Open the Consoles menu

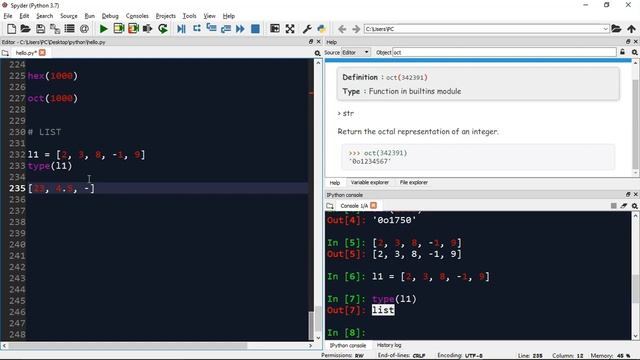137,16
